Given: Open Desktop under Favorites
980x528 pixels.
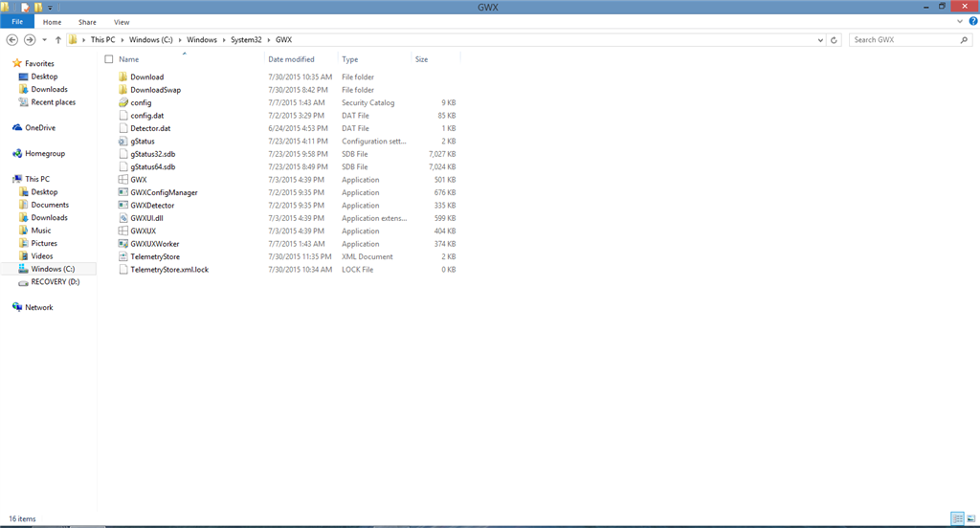Looking at the screenshot, I should pyautogui.click(x=44, y=77).
